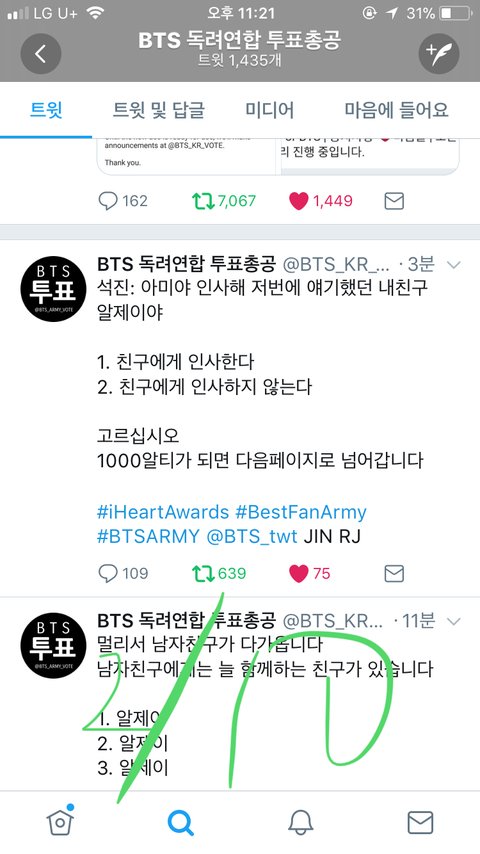Open the Notifications bell icon
480x854 pixels.
pos(300,822)
